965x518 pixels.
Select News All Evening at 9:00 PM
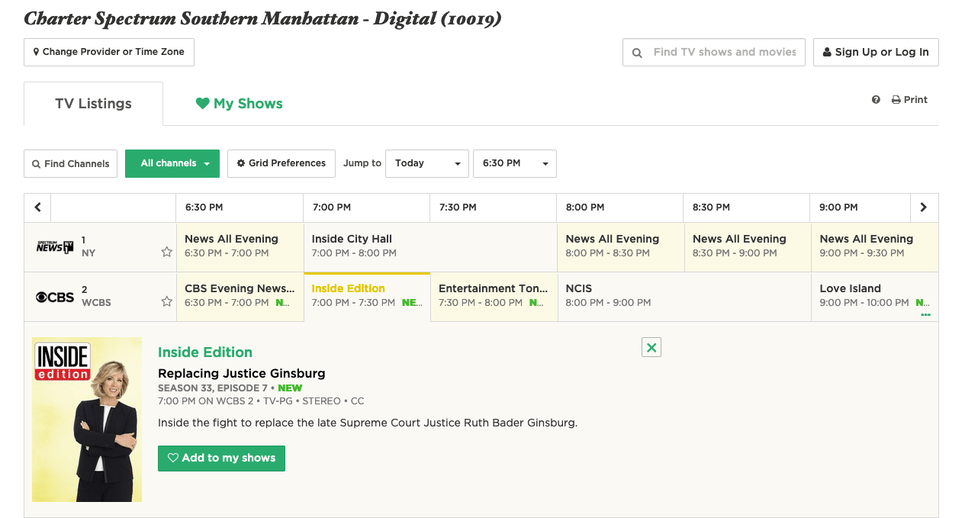tap(875, 247)
